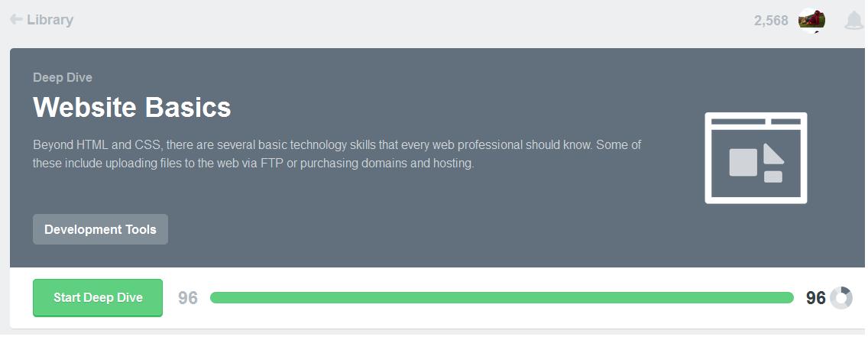This screenshot has width=868, height=337.
Task: Click the gray 96 left of progress bar
Action: click(188, 298)
